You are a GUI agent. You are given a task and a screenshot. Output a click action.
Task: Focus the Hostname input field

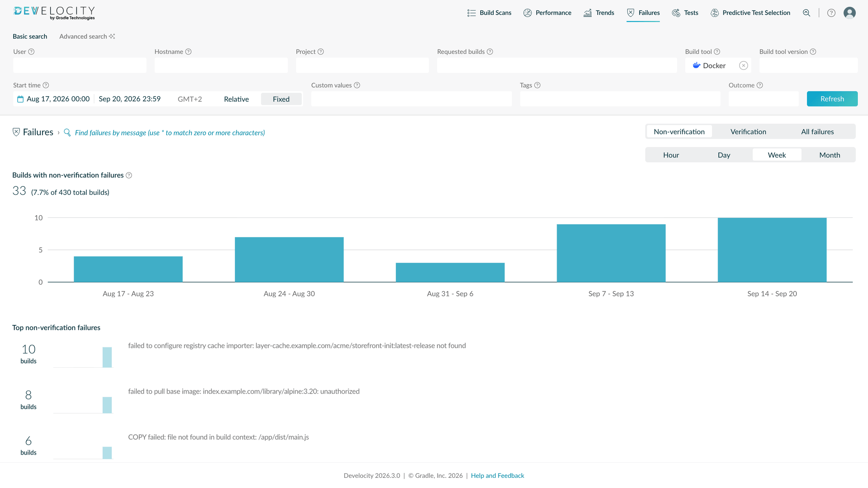(221, 65)
